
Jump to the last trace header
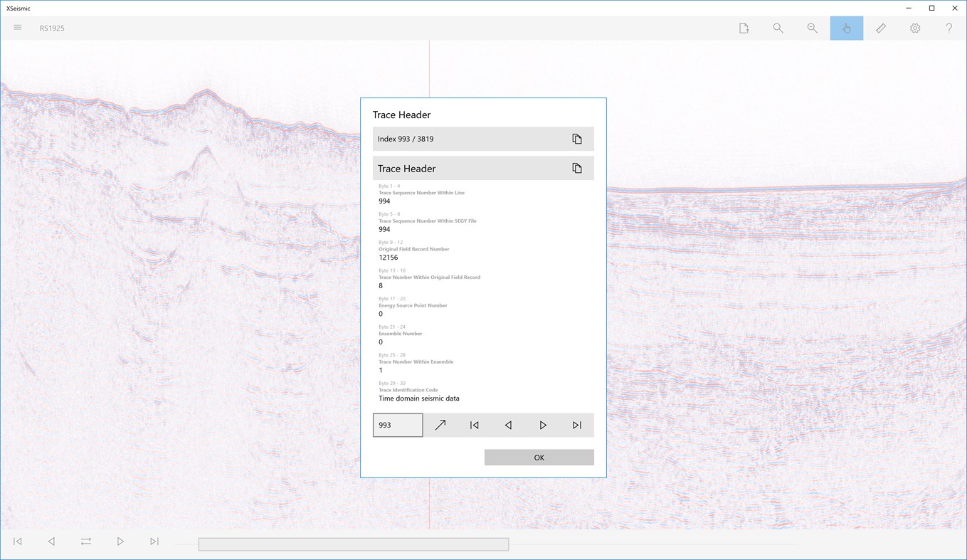point(577,425)
